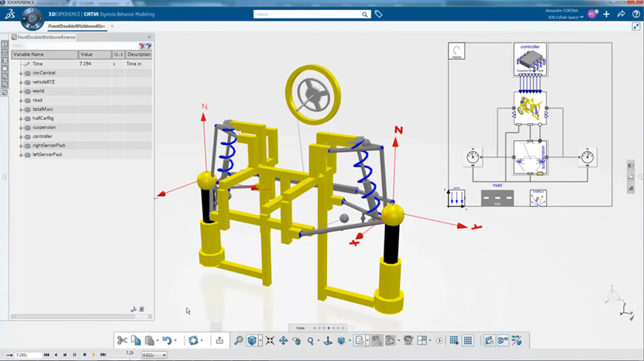
Task: Click the Share export icon in toolbar
Action: 220,340
